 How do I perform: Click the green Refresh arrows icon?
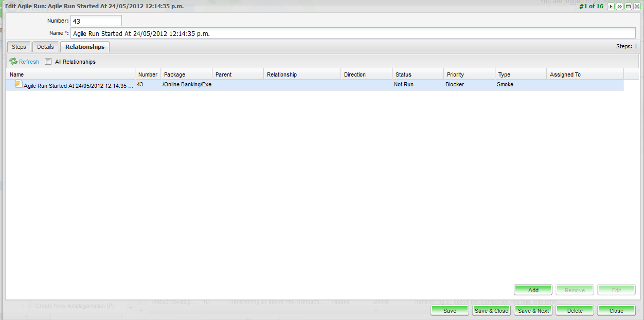pos(13,62)
